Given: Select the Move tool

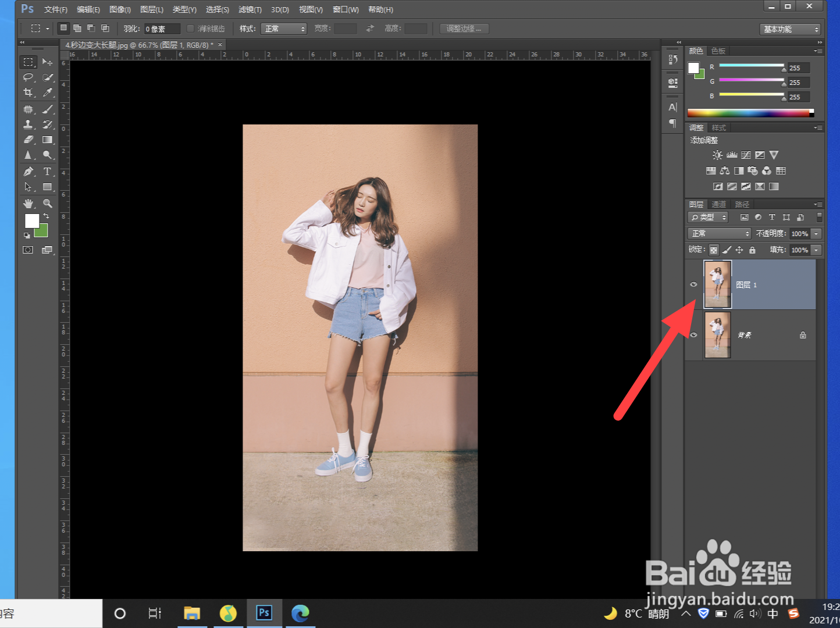Looking at the screenshot, I should pos(48,62).
